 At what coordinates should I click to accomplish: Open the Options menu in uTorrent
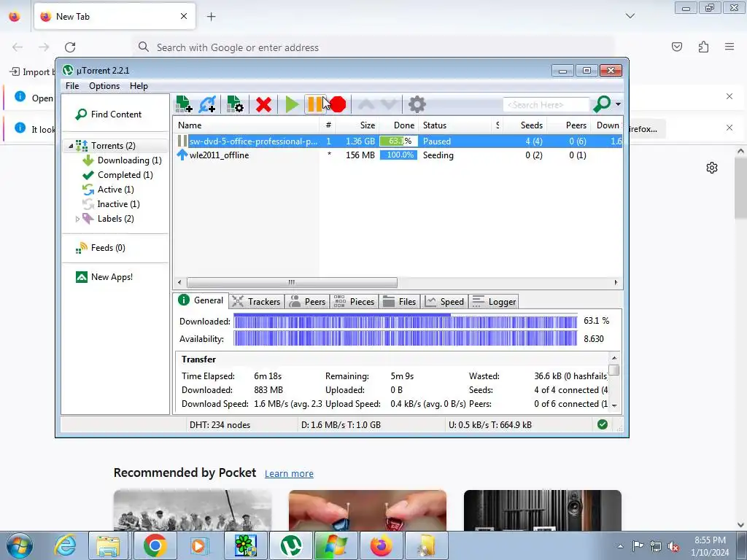tap(104, 86)
